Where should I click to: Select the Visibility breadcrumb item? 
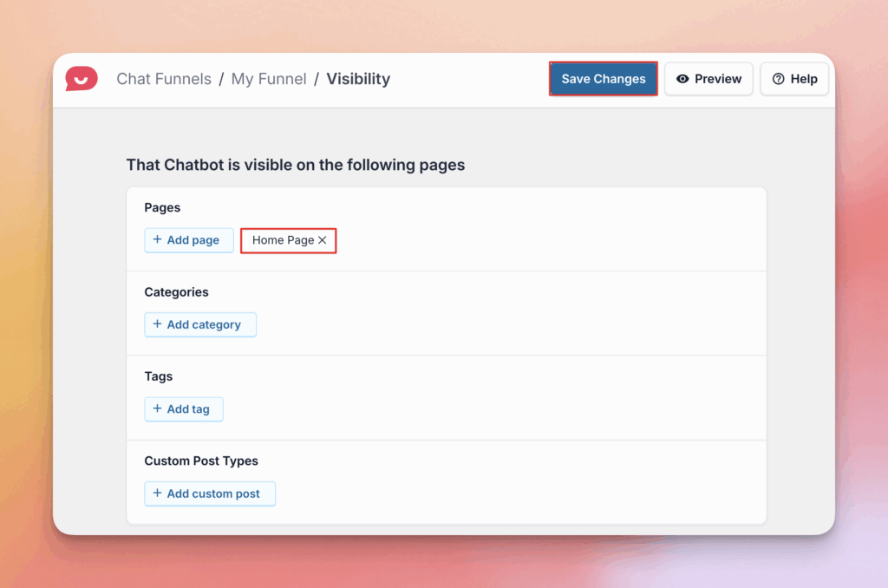pos(358,79)
